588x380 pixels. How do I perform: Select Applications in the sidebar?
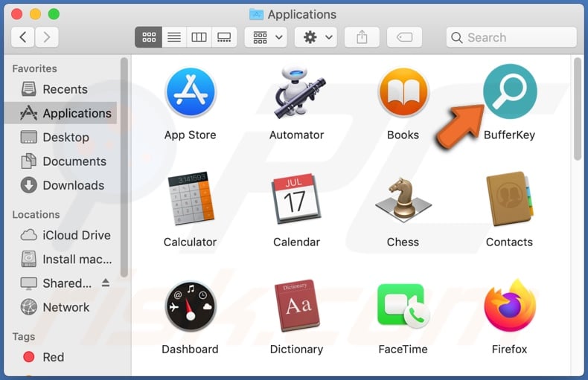coord(61,113)
